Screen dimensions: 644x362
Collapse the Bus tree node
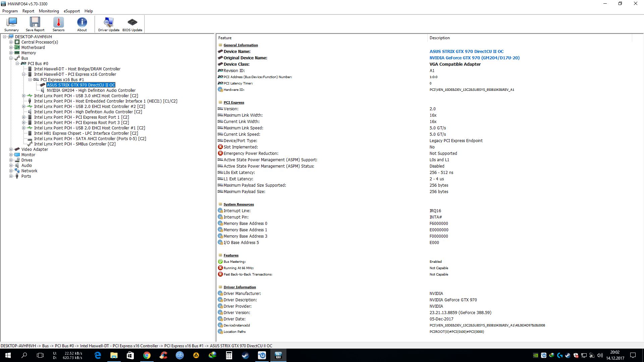[11, 58]
